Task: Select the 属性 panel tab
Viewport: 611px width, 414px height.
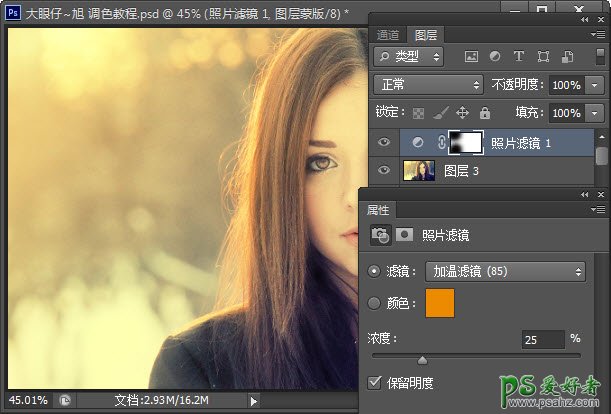Action: coord(379,210)
